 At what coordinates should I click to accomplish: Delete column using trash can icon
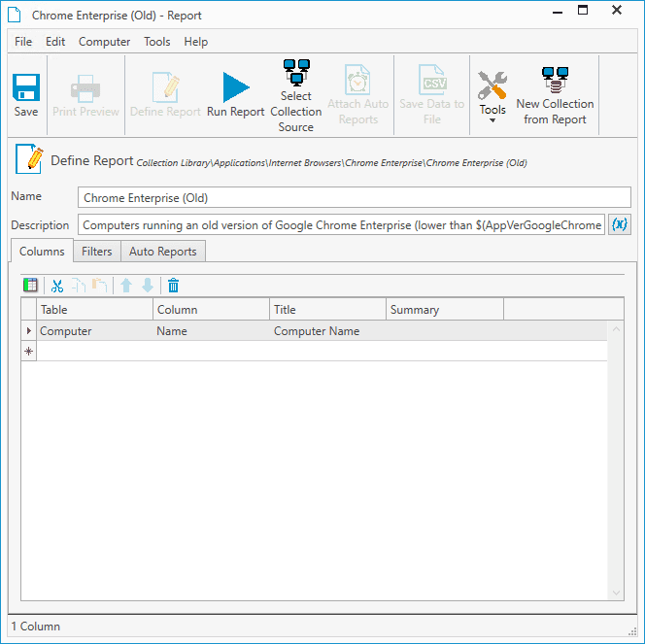pos(173,286)
